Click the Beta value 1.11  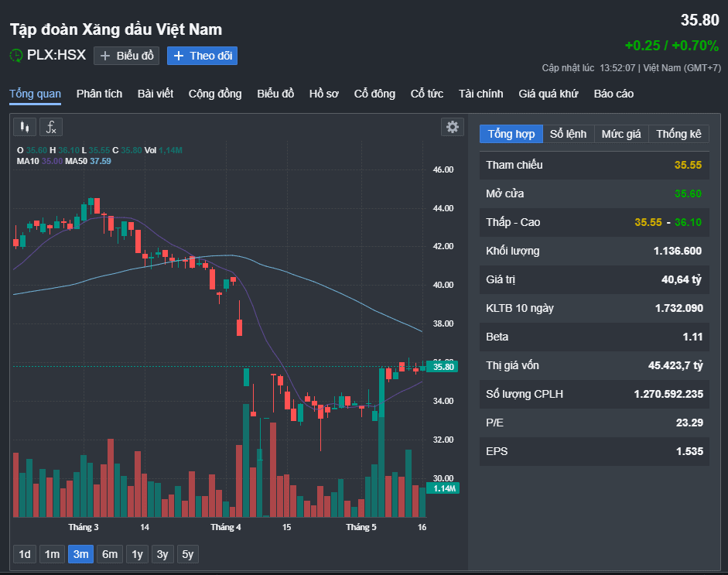[x=692, y=337]
